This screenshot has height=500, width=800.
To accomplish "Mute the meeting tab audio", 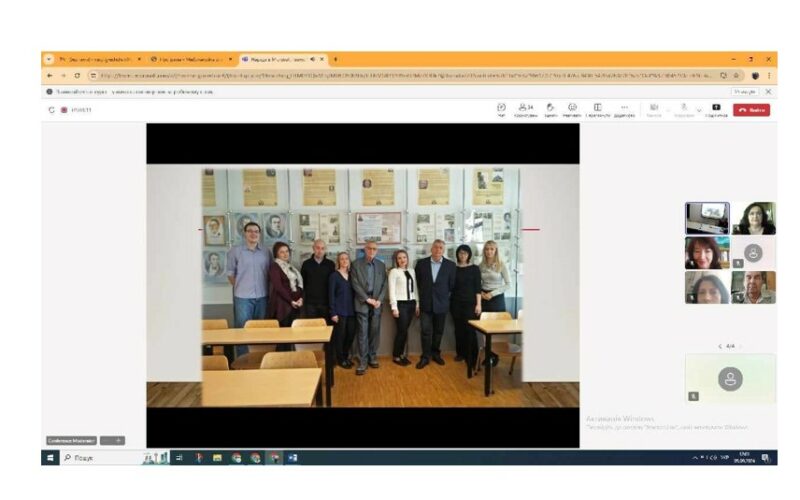I will [x=312, y=59].
